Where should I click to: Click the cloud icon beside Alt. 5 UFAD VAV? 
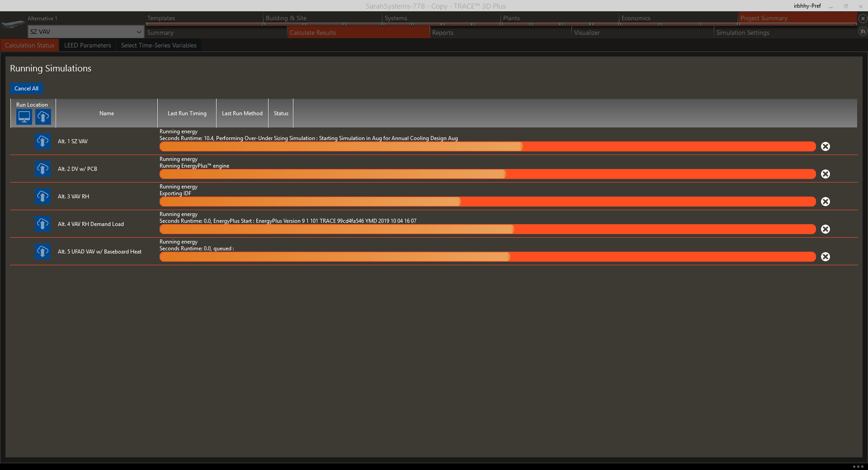(43, 251)
